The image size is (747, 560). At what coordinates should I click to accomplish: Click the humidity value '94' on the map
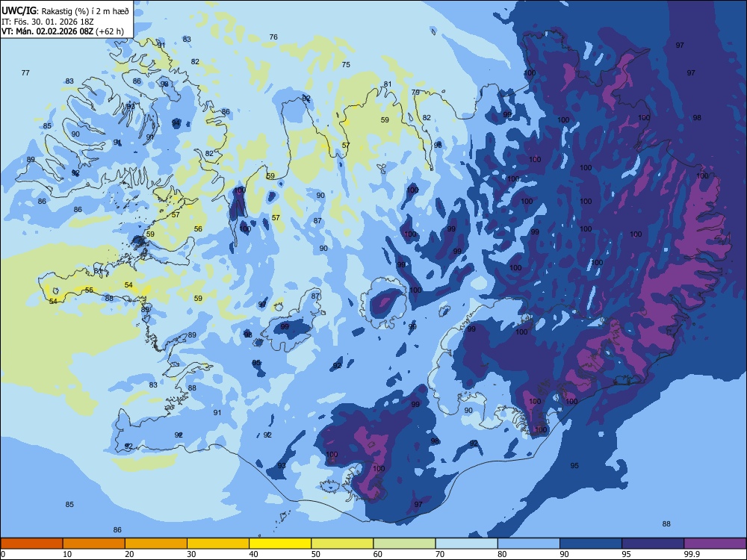pos(176,123)
